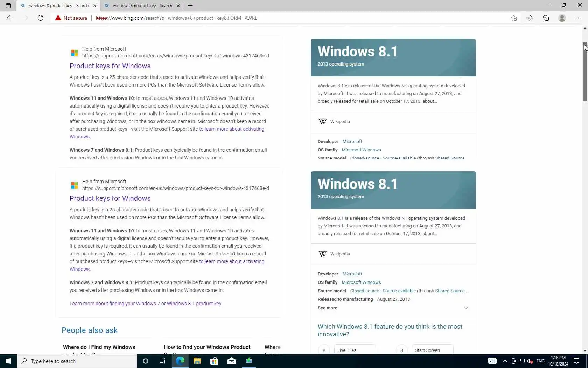
Task: Click Microsoft logo in the first Help card
Action: click(75, 53)
